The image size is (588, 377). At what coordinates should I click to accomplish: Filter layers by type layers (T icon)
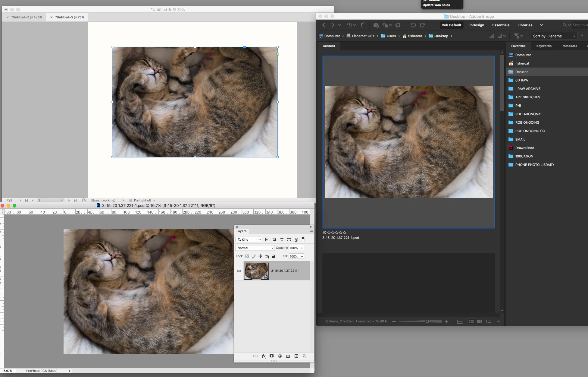click(x=282, y=240)
